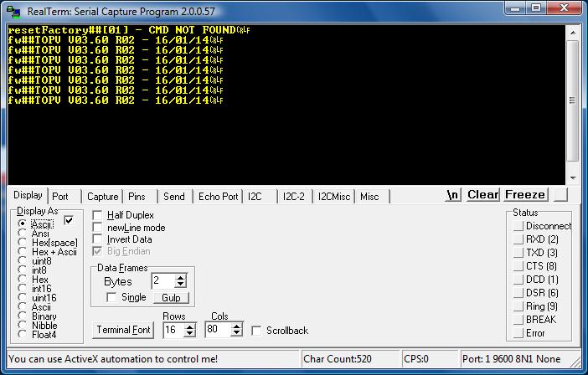Viewport: 588px width, 375px height.
Task: Open the Echo Port tab
Action: [219, 197]
